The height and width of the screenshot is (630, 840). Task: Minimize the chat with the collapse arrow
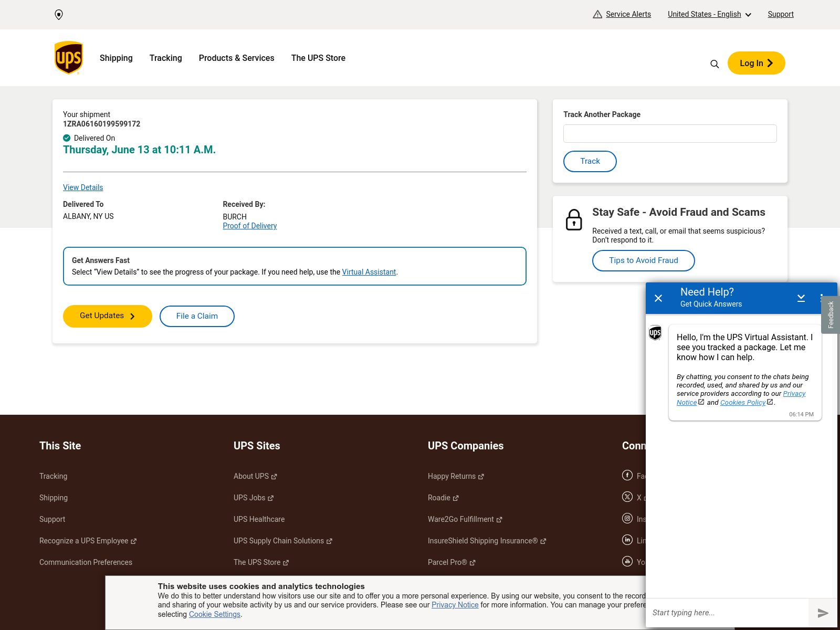[801, 298]
